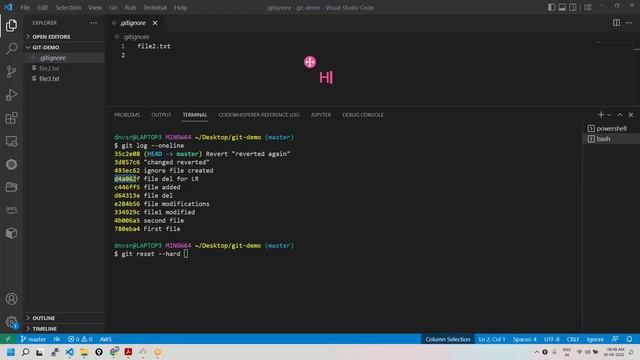Change CRLF end of line sequence

(x=573, y=339)
